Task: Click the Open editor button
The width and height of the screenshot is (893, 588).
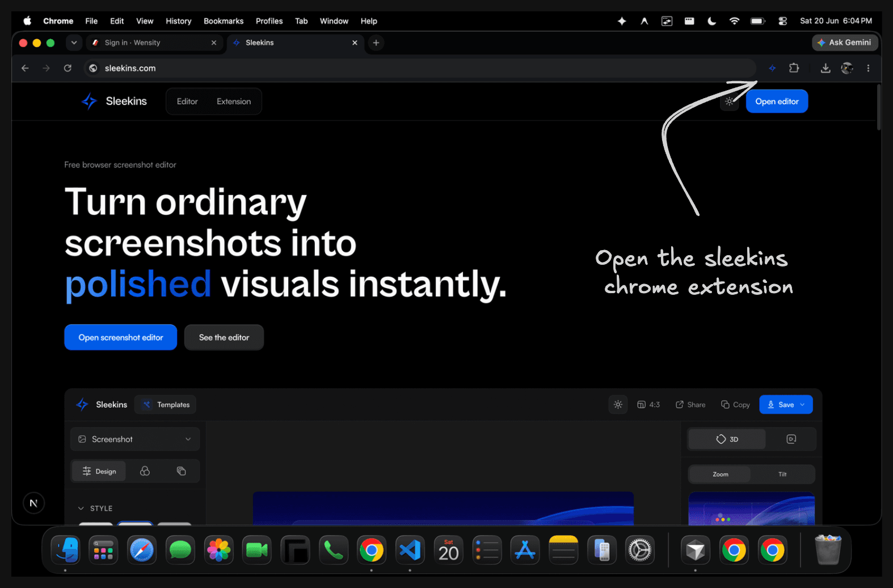Action: click(x=777, y=101)
